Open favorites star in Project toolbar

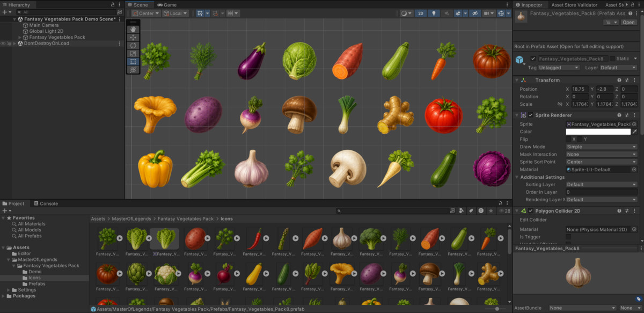[x=491, y=211]
